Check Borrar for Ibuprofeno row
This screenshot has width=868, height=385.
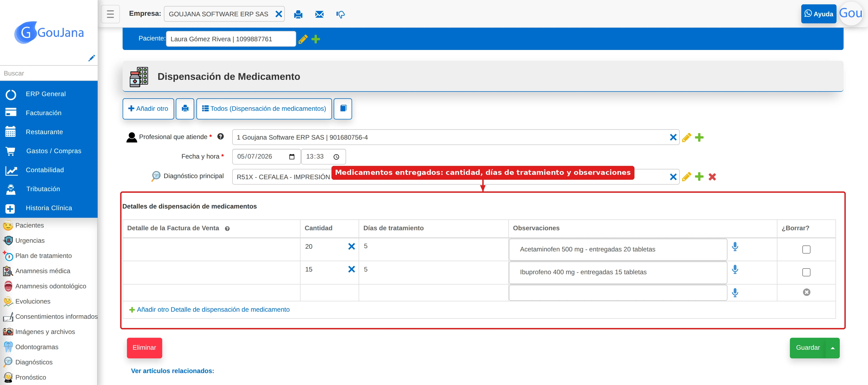806,272
